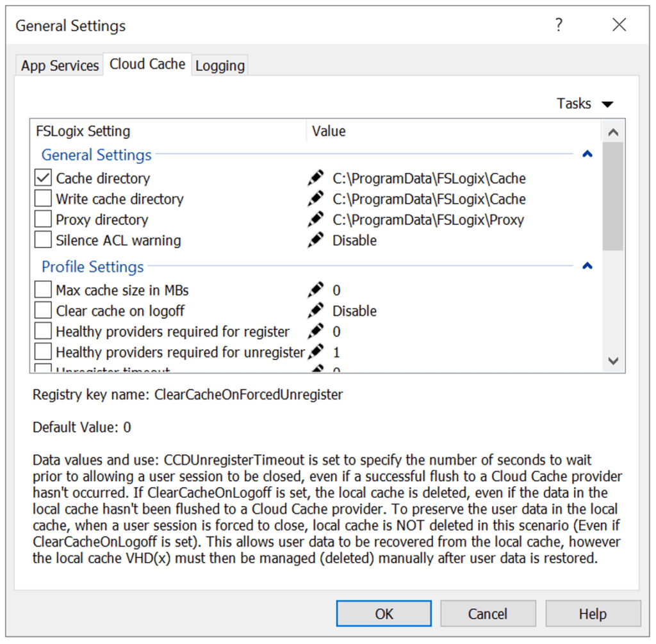Click the scrollbar down arrow
The height and width of the screenshot is (644, 656).
coord(613,361)
